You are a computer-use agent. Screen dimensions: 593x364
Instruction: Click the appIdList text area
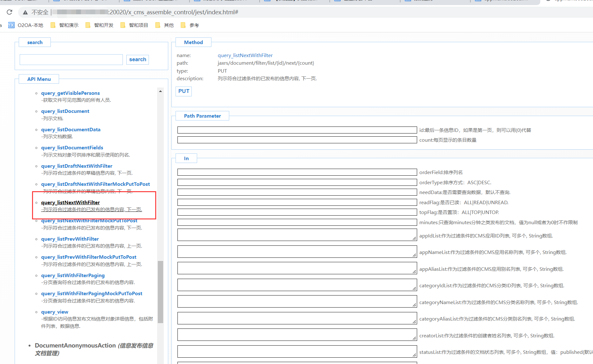297,235
